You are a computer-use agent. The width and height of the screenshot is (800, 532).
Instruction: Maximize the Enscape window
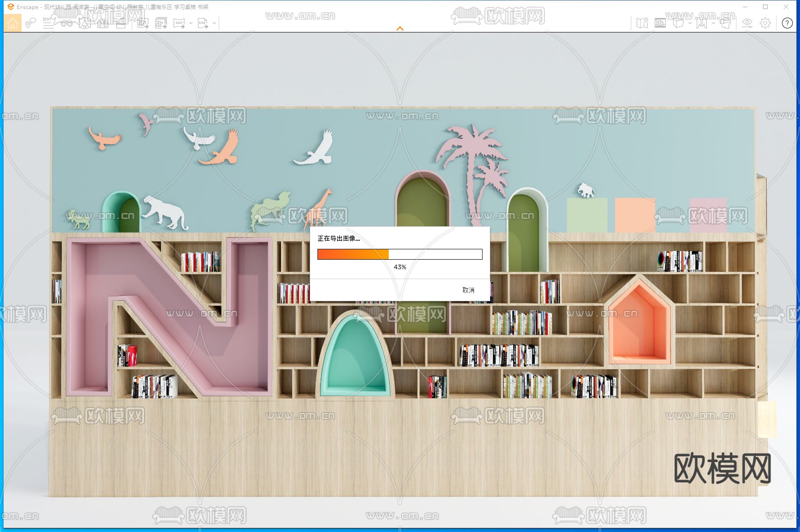click(765, 7)
